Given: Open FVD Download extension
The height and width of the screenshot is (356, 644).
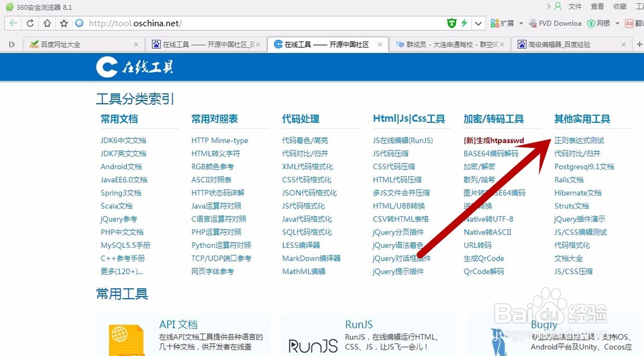Looking at the screenshot, I should click(x=555, y=23).
